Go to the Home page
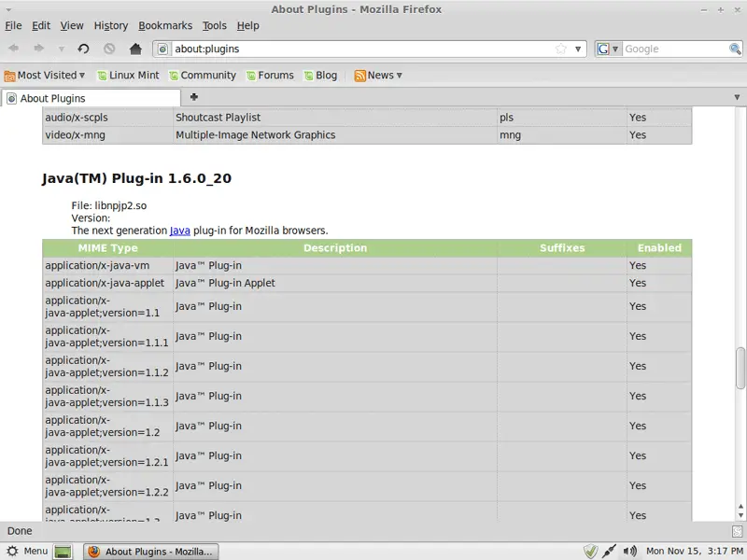The image size is (747, 560). [135, 49]
